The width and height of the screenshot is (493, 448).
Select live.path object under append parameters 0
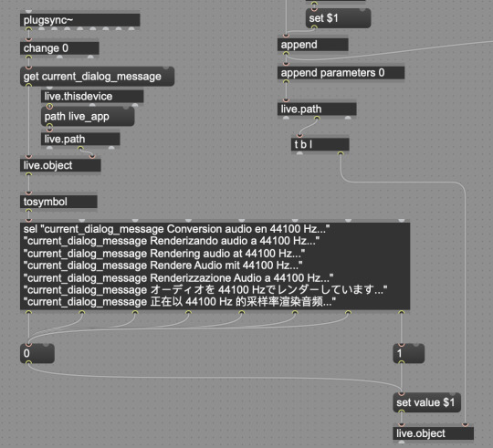coord(317,109)
